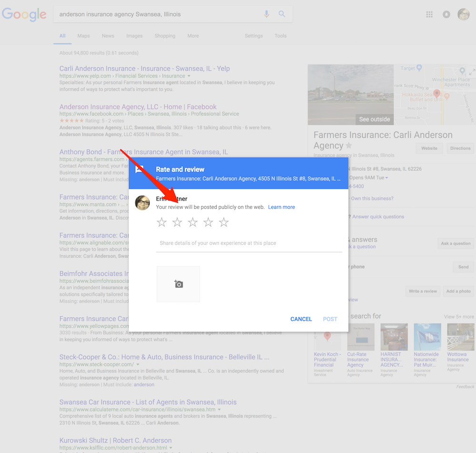Open the Google account avatar menu
This screenshot has height=453, width=476.
point(464,14)
